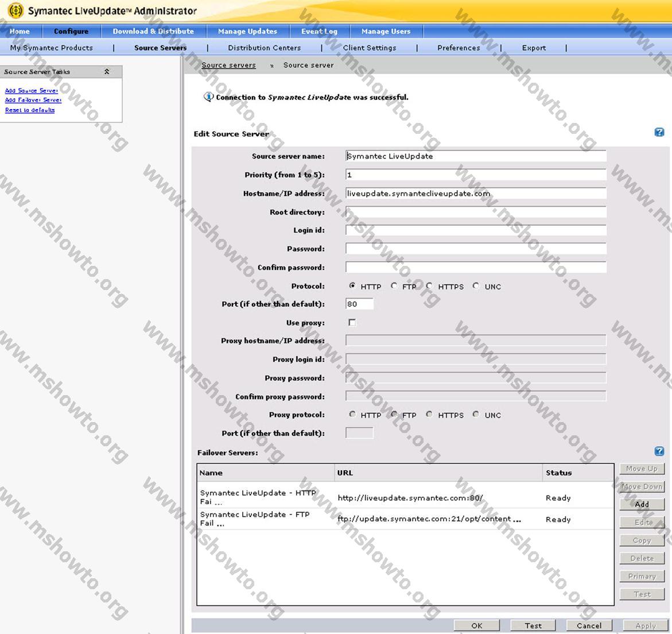Open the Home tab

click(x=20, y=32)
